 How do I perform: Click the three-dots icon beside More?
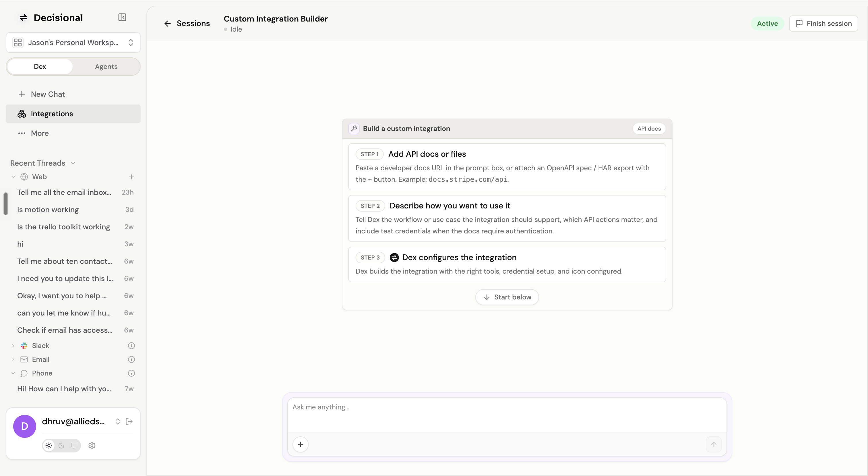coord(22,133)
